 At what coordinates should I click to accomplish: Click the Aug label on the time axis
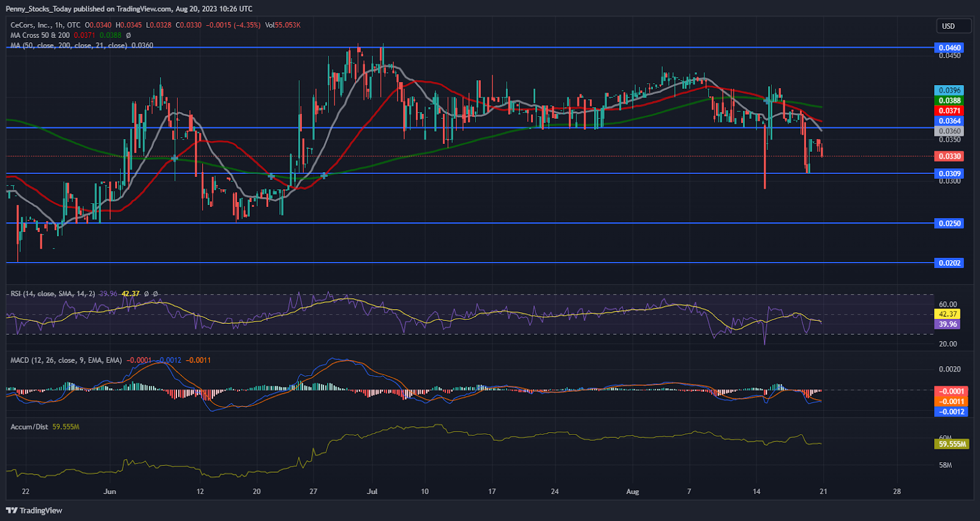click(x=633, y=492)
